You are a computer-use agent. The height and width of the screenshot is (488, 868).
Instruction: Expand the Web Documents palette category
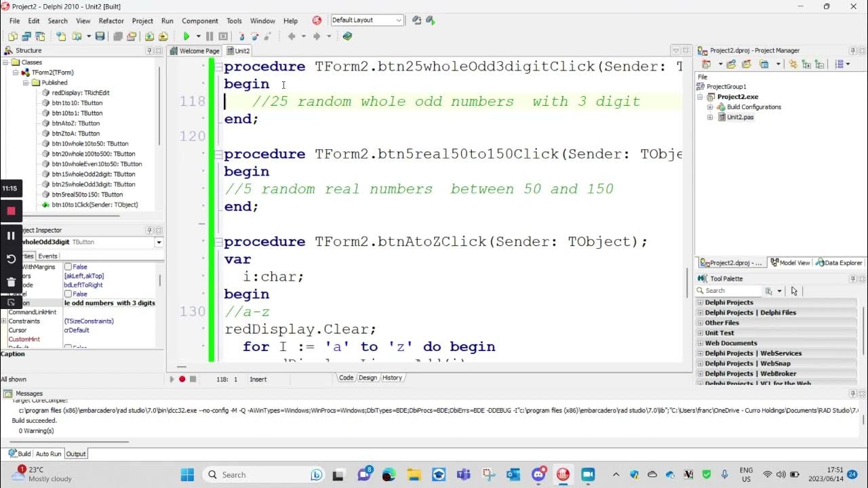701,343
